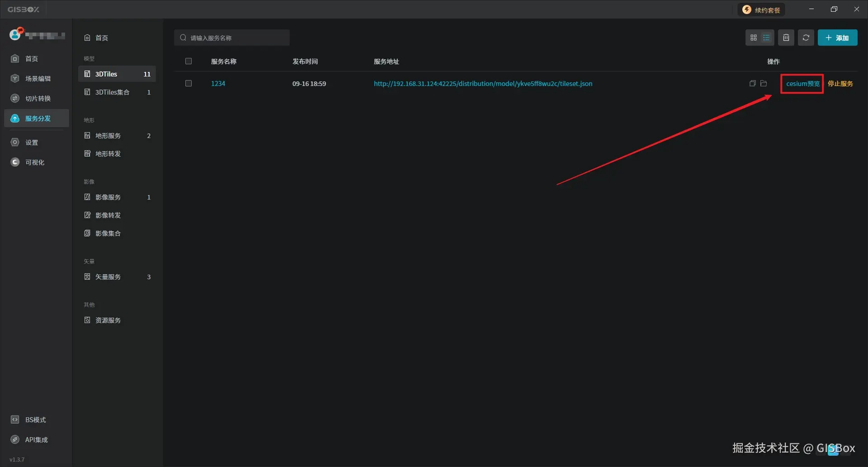Click the 服务名称 column header
Screen dimensions: 868x467
coord(224,62)
